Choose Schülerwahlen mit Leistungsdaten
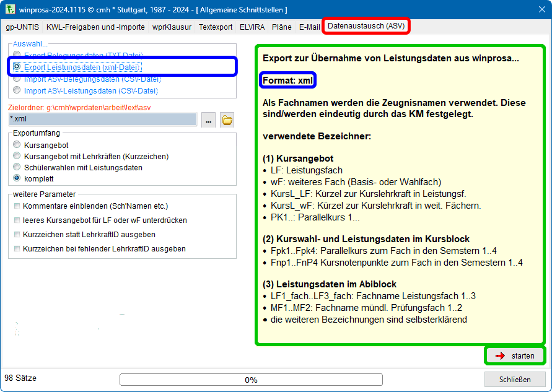 [x=17, y=167]
